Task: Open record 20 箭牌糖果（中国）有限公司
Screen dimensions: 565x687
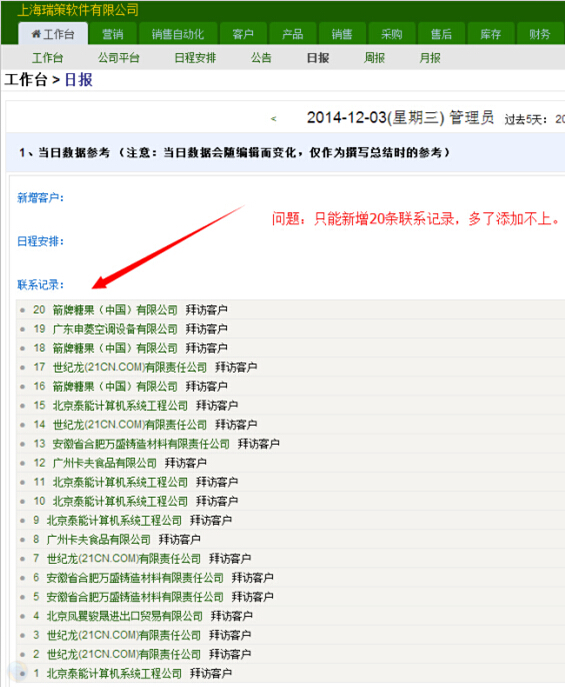Action: pos(115,310)
